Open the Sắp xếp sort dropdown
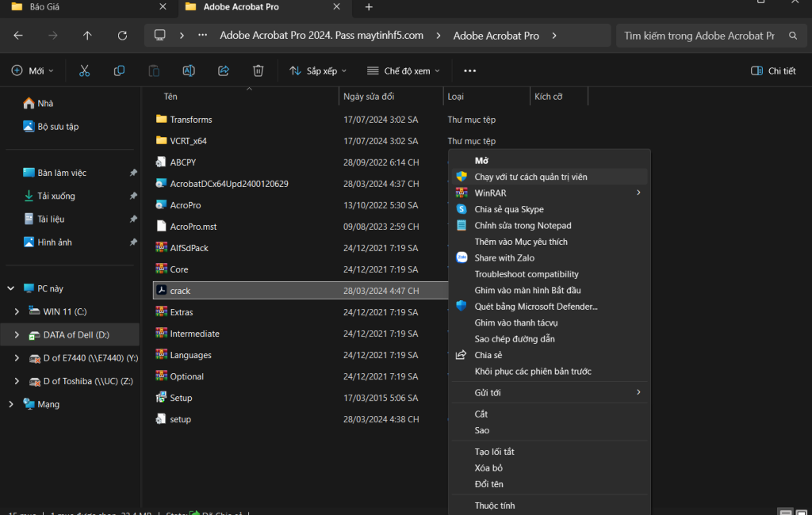 click(x=318, y=71)
